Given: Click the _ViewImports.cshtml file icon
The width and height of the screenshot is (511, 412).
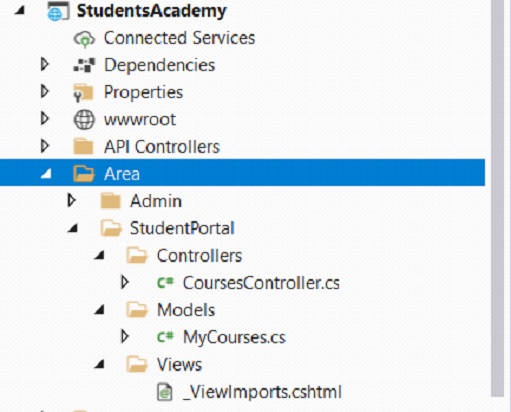Looking at the screenshot, I should tap(165, 392).
